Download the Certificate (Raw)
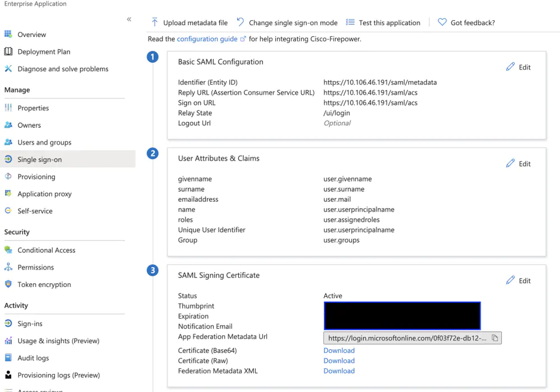The width and height of the screenshot is (560, 392). (x=339, y=361)
